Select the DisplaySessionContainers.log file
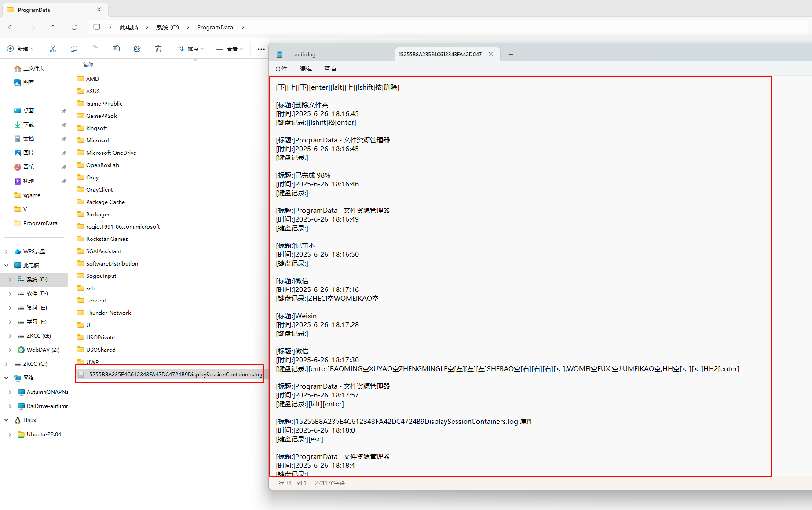The width and height of the screenshot is (812, 510). tap(170, 375)
